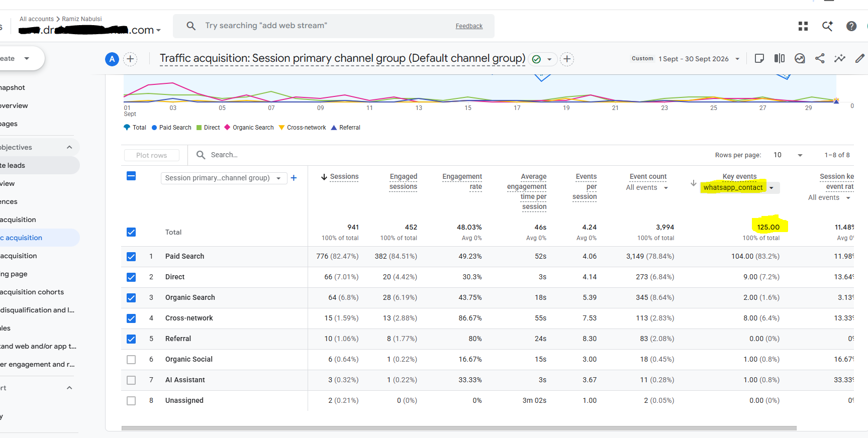Check the Organic Social row checkbox
The width and height of the screenshot is (868, 438).
pyautogui.click(x=131, y=360)
